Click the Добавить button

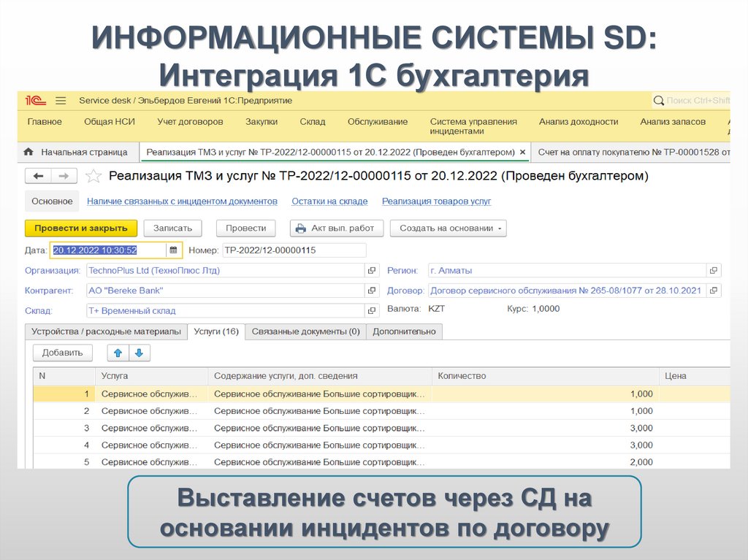(63, 353)
